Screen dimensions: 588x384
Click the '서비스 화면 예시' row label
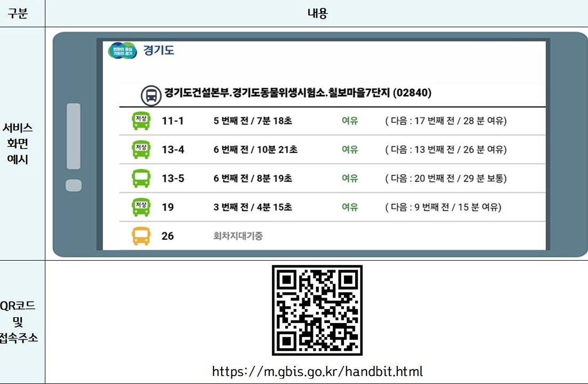18,143
